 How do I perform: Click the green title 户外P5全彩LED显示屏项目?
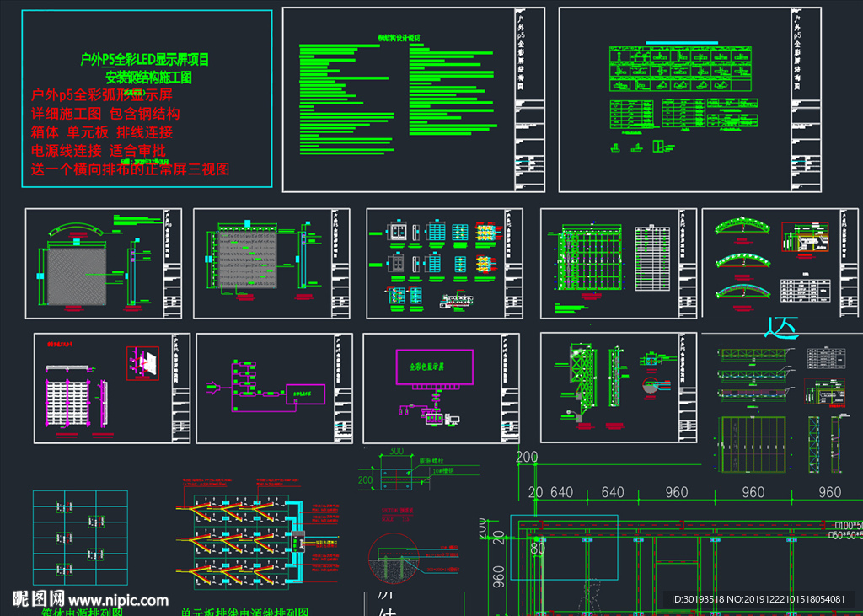[x=145, y=60]
